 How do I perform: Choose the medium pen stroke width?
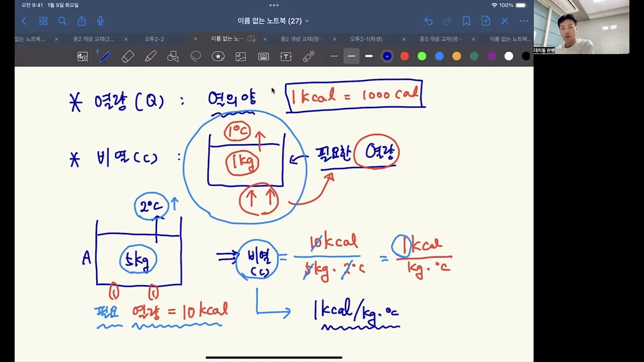tap(352, 56)
